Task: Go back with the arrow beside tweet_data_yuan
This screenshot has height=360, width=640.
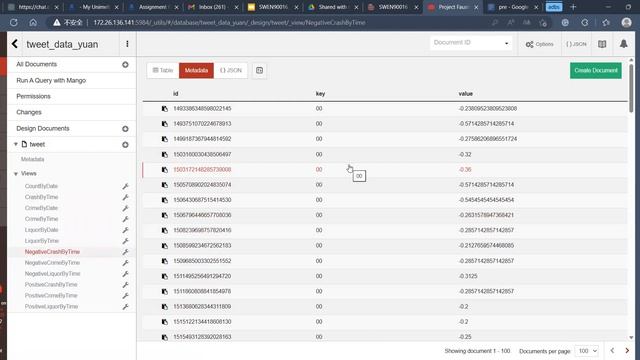Action: [15, 44]
